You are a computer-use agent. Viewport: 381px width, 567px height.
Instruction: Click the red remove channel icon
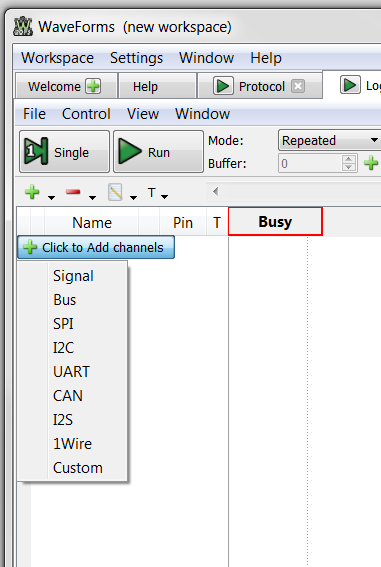[73, 192]
